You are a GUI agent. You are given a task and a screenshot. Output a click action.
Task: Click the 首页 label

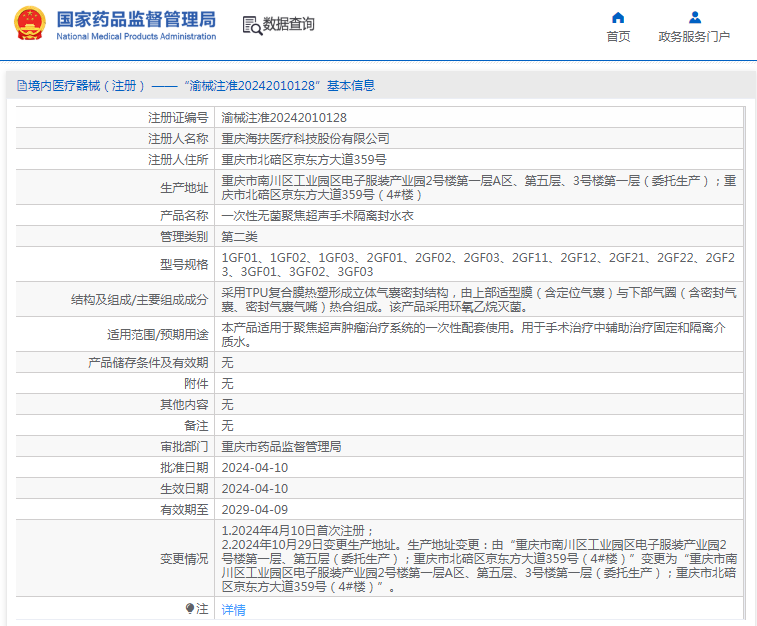[x=618, y=37]
